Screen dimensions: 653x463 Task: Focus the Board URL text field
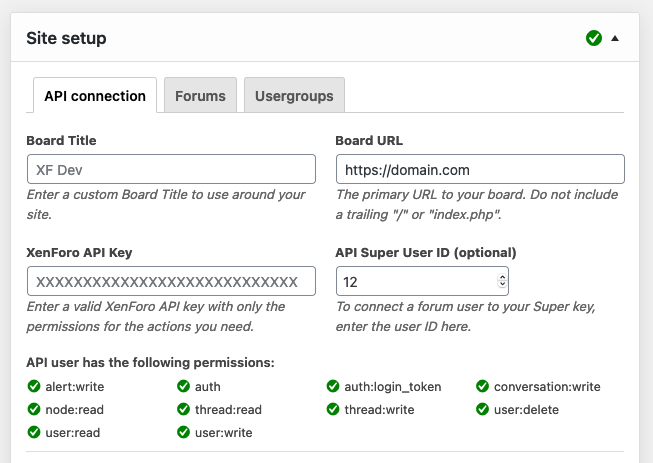click(480, 169)
